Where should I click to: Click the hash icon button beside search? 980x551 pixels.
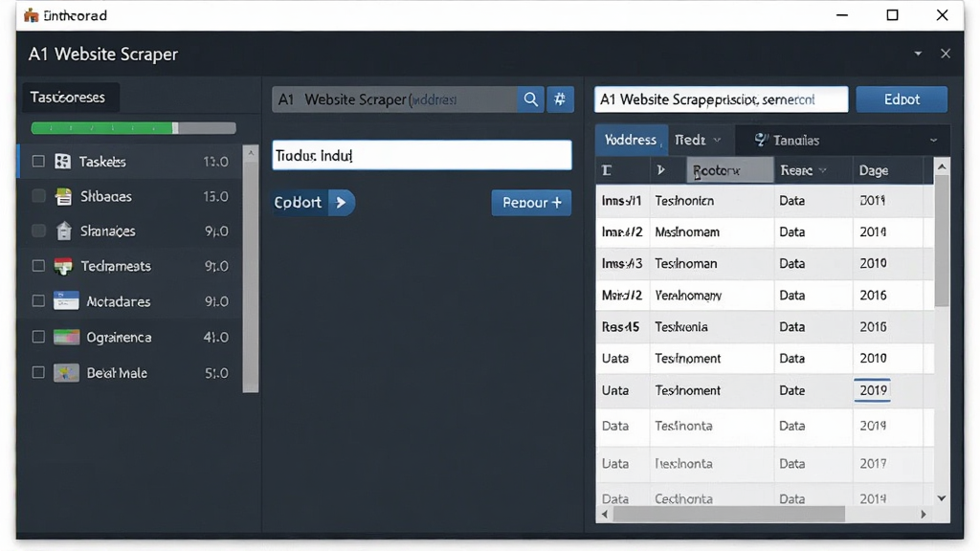click(x=560, y=99)
